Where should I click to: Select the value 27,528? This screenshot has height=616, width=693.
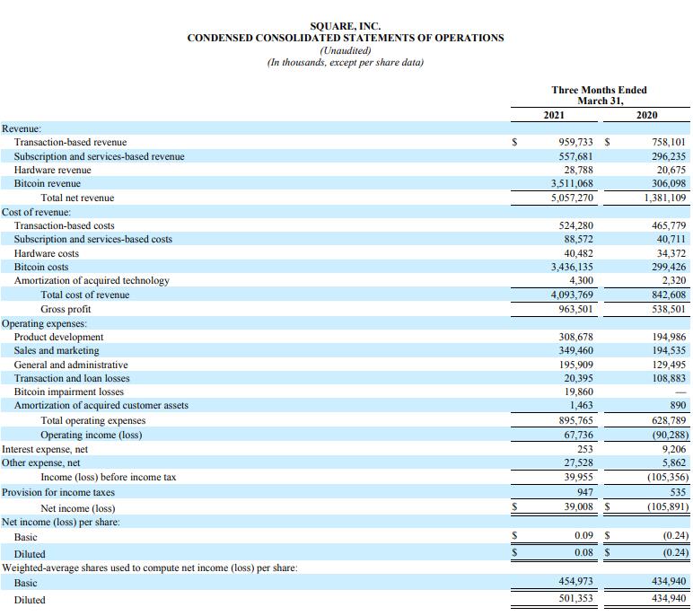click(578, 463)
